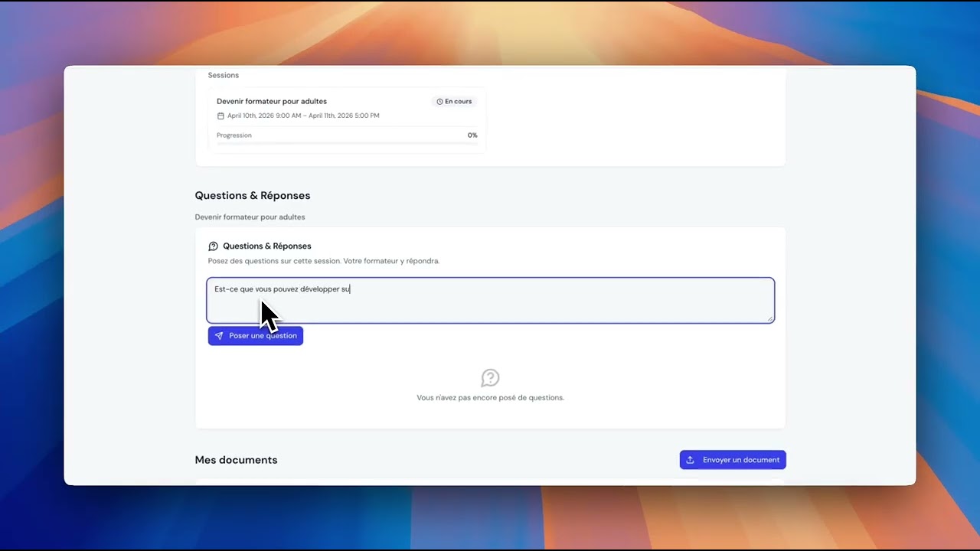Click the 'Envoyer un document' button
This screenshot has height=551, width=980.
[733, 460]
